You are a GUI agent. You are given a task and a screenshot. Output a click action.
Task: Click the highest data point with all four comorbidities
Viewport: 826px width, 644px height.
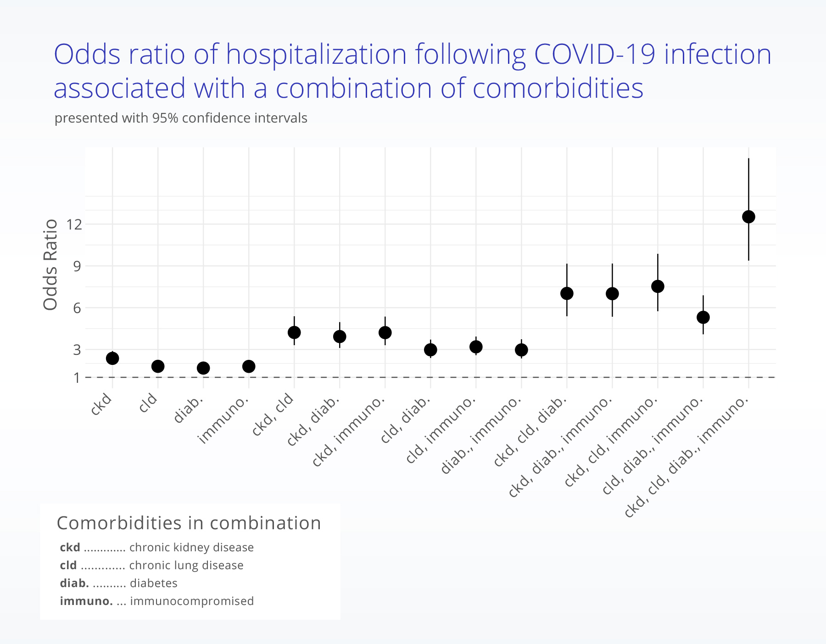(x=748, y=217)
